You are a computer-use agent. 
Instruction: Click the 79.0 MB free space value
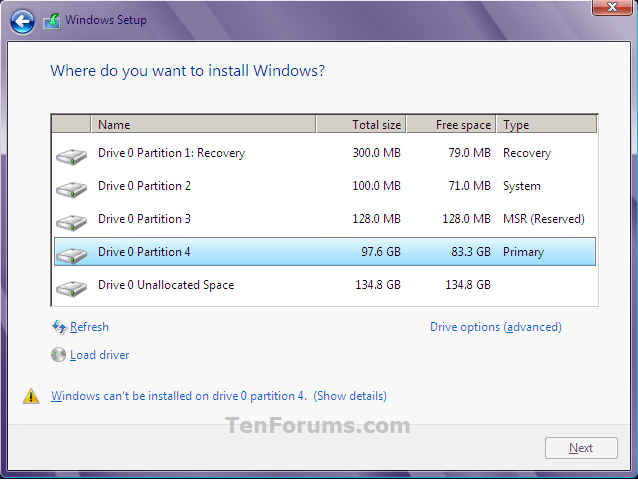pos(469,153)
